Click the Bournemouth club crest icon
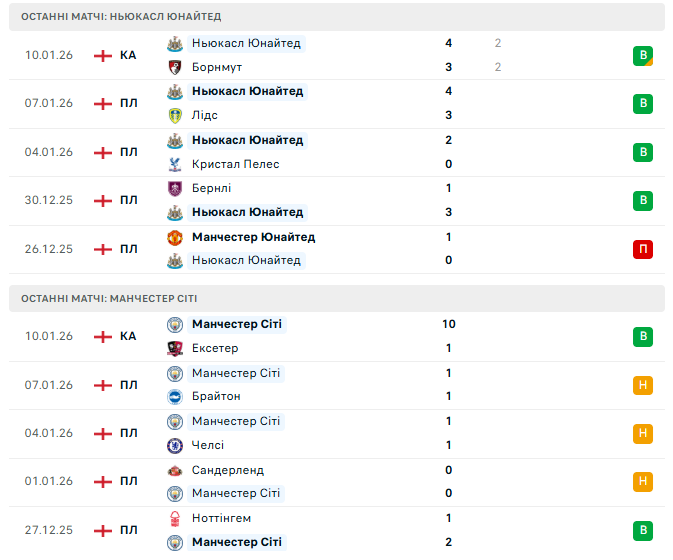The image size is (673, 560). (175, 67)
